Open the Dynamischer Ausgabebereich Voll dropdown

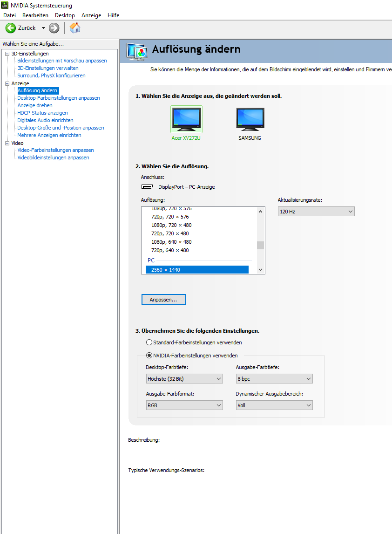tap(274, 405)
